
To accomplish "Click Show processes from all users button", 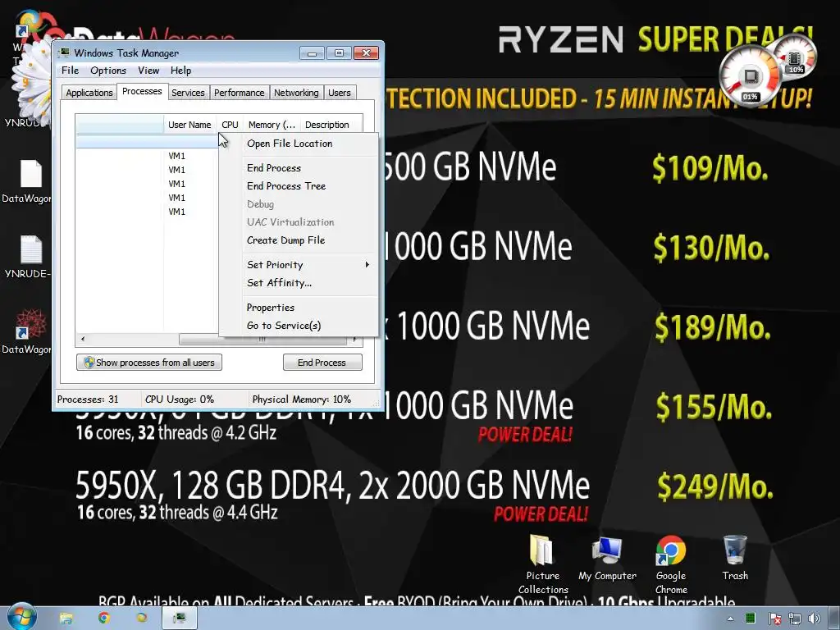I will [149, 363].
